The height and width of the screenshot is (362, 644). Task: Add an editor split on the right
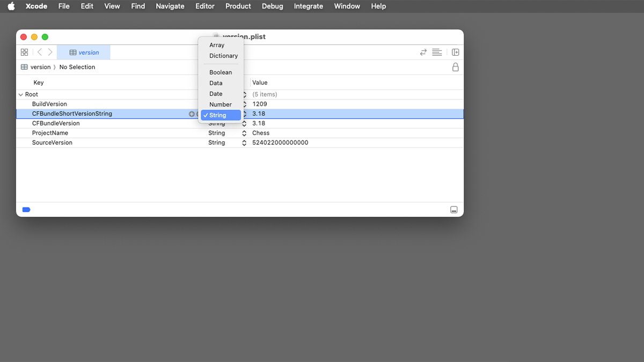coord(456,52)
